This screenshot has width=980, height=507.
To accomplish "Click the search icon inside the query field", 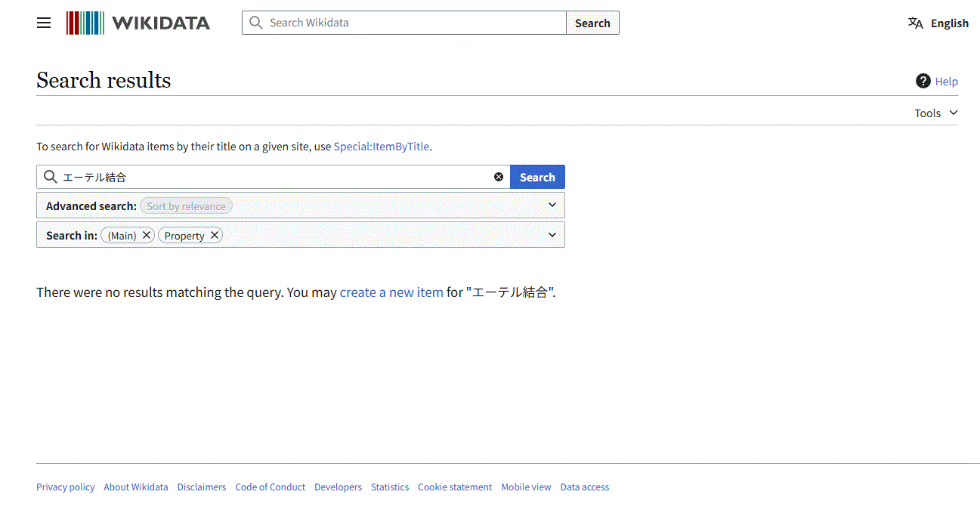I will click(50, 176).
